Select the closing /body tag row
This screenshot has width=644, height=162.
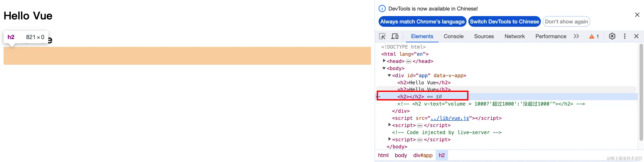tap(397, 147)
